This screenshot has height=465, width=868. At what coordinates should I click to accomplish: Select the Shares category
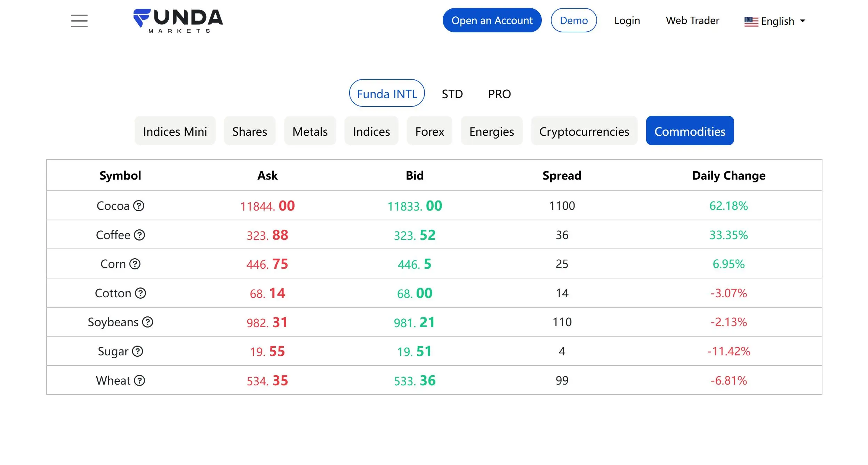pyautogui.click(x=250, y=131)
